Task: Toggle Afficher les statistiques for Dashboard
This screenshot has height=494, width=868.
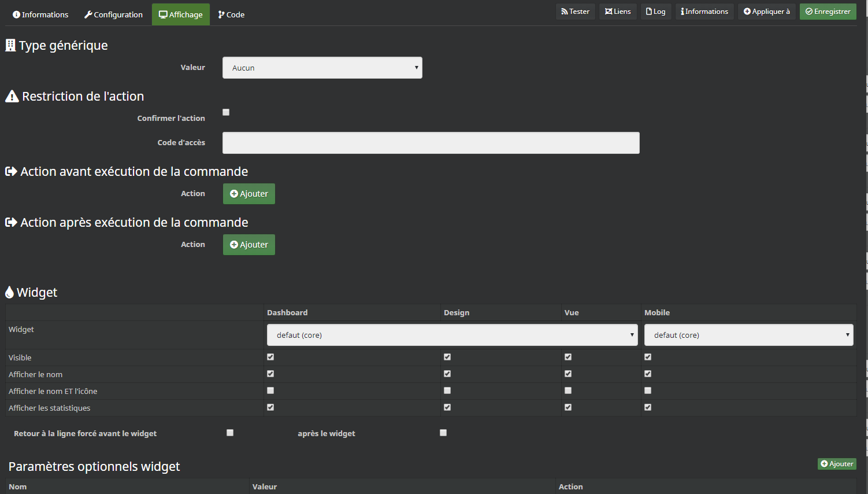Action: click(x=270, y=407)
